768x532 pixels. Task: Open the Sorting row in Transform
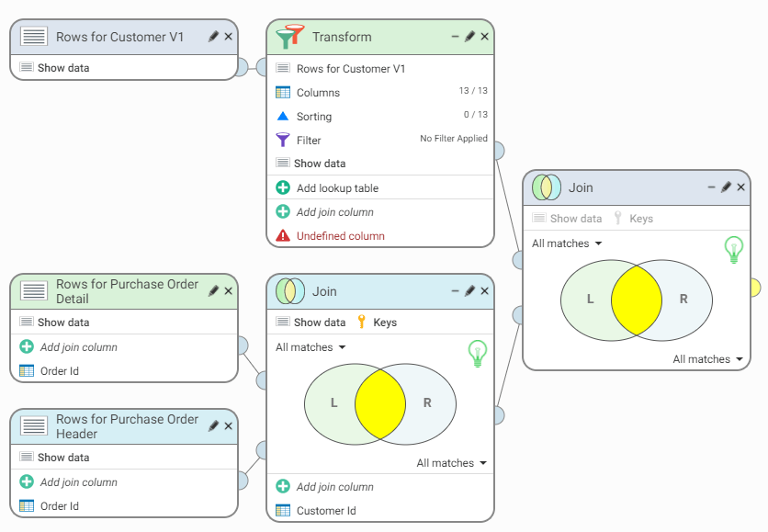(x=314, y=117)
